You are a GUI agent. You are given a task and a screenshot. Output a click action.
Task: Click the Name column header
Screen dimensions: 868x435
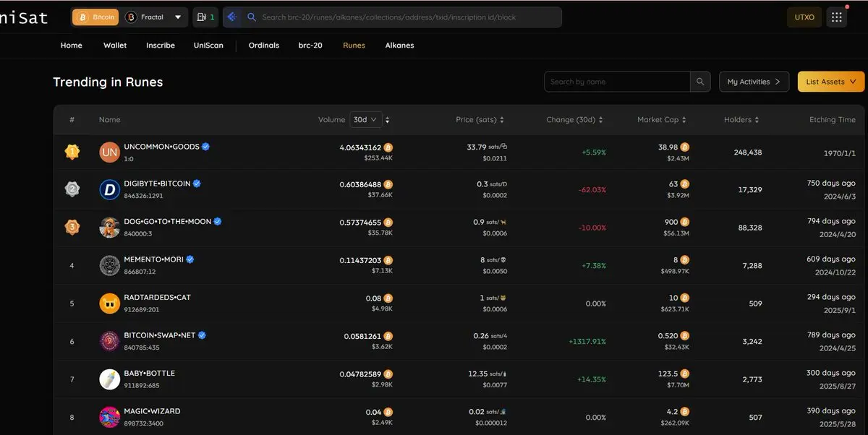(x=109, y=120)
